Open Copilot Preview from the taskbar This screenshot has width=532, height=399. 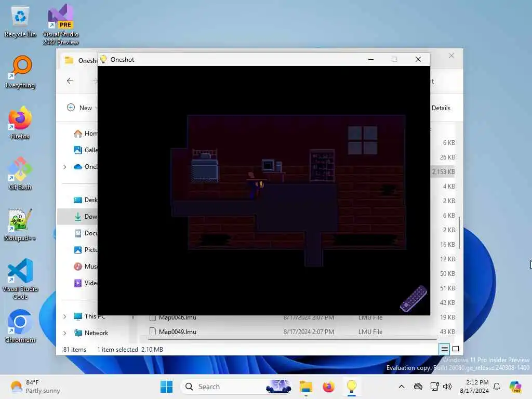point(515,387)
